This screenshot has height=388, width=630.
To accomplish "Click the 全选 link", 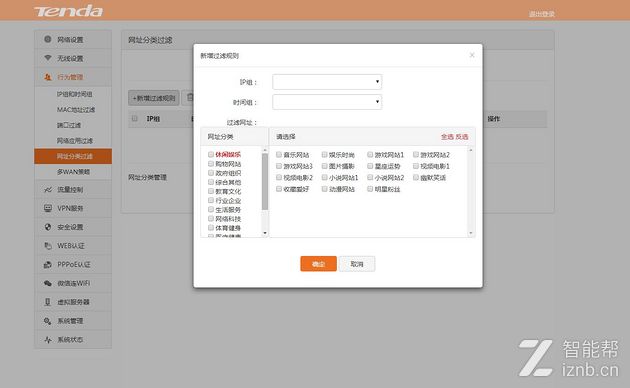I will coord(447,137).
